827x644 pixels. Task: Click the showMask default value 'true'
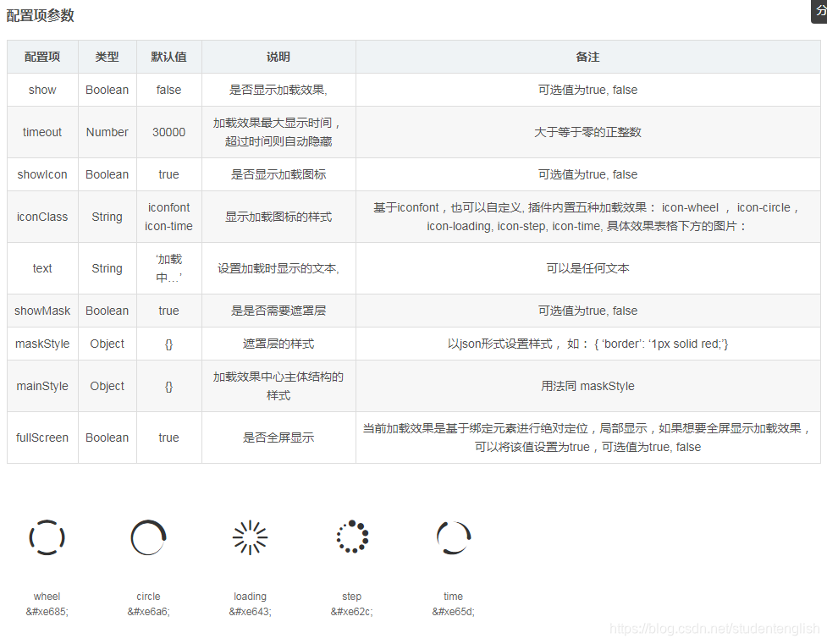coord(168,311)
